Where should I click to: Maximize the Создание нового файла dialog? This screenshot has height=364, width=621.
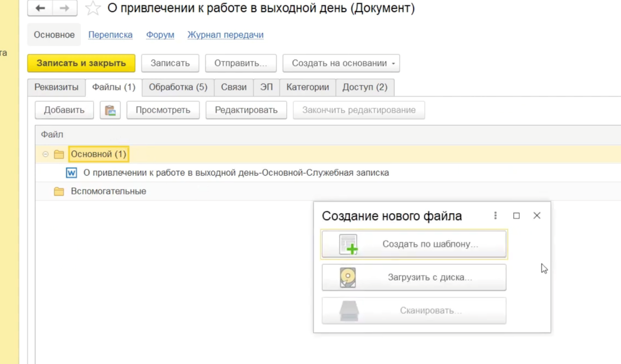tap(516, 216)
